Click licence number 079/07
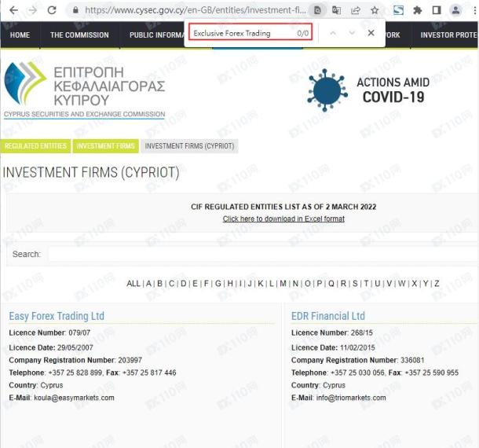Image resolution: width=479 pixels, height=448 pixels. [x=79, y=332]
